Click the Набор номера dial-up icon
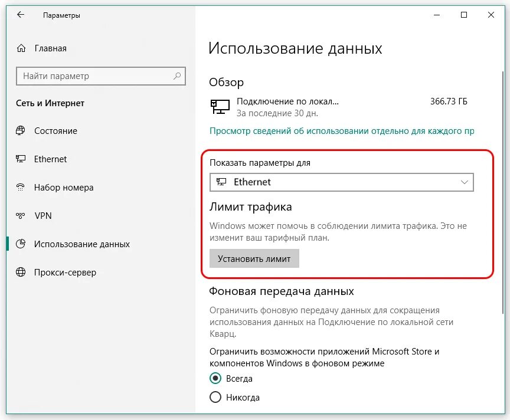This screenshot has width=510, height=420. tap(21, 187)
